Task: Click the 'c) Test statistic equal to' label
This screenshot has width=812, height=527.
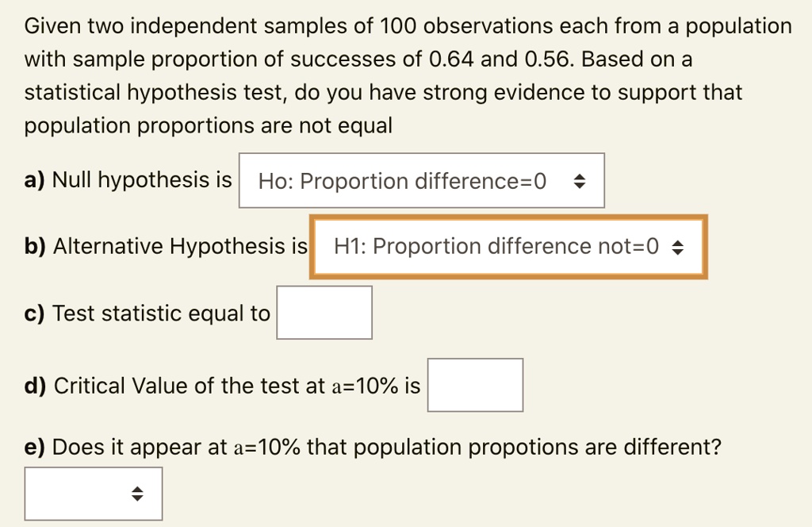Action: (147, 314)
